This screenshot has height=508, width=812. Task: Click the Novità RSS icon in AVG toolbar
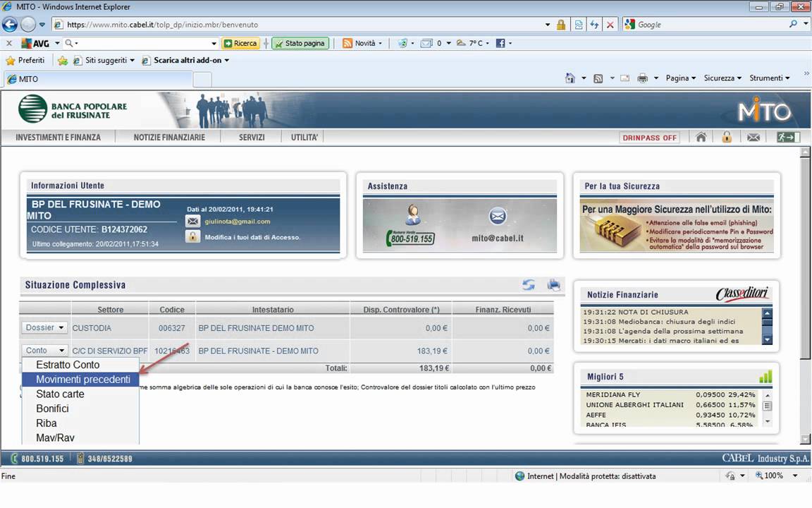(x=347, y=43)
